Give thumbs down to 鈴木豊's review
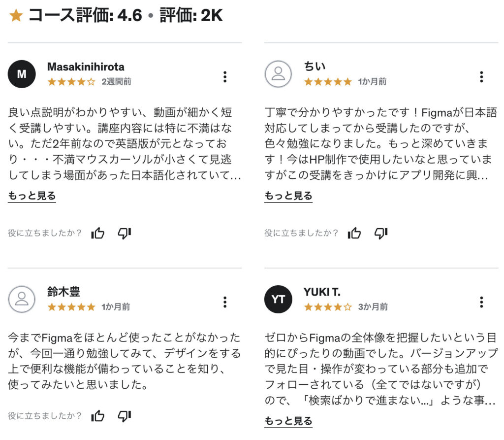504x440 pixels. [x=125, y=416]
